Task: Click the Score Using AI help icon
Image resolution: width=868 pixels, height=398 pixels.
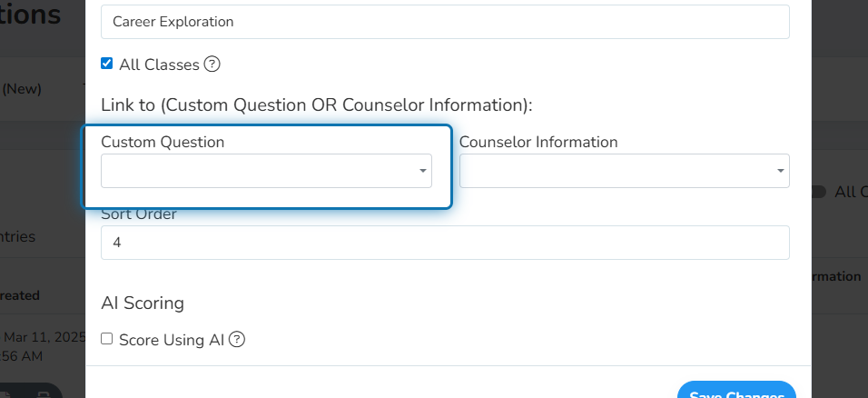Action: [x=237, y=339]
